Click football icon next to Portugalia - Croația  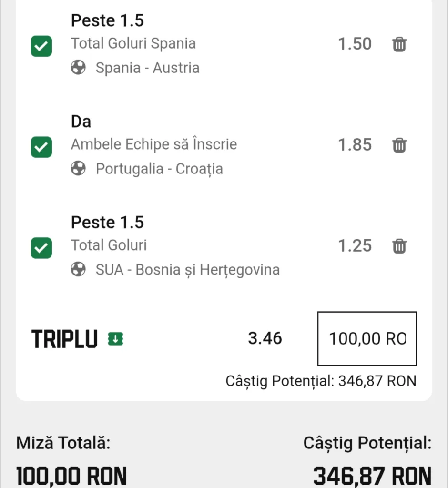(78, 168)
